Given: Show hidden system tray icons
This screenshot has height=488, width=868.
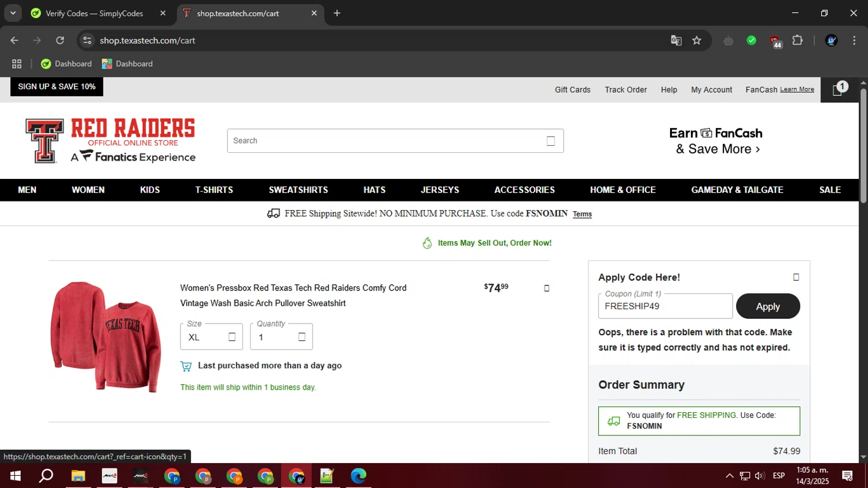Looking at the screenshot, I should point(730,476).
